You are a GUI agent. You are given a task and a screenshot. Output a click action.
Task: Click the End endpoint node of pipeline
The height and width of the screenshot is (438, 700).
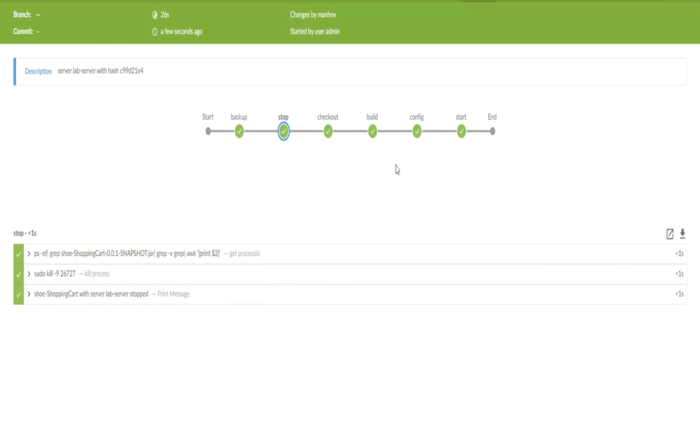pyautogui.click(x=492, y=131)
